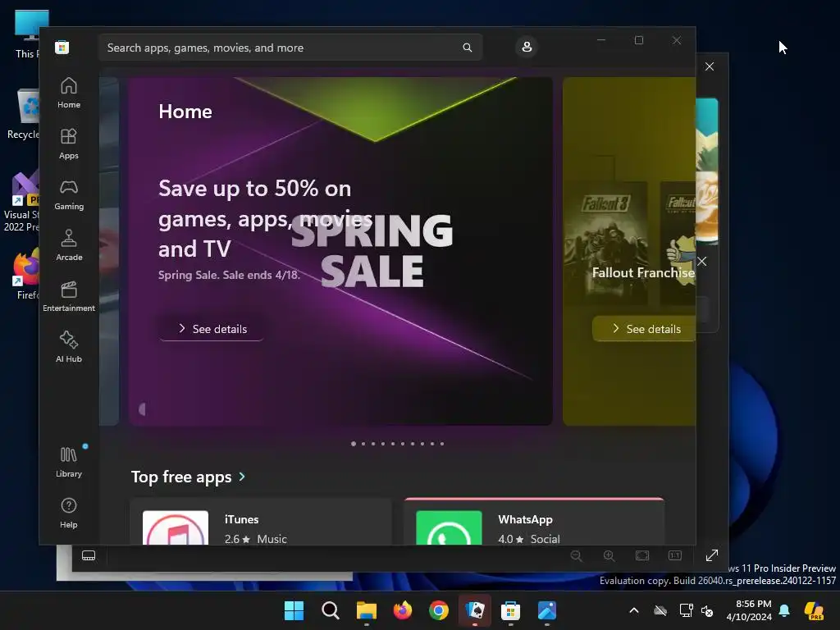840x630 pixels.
Task: Click fullscreen expand arrows in background window
Action: click(711, 555)
